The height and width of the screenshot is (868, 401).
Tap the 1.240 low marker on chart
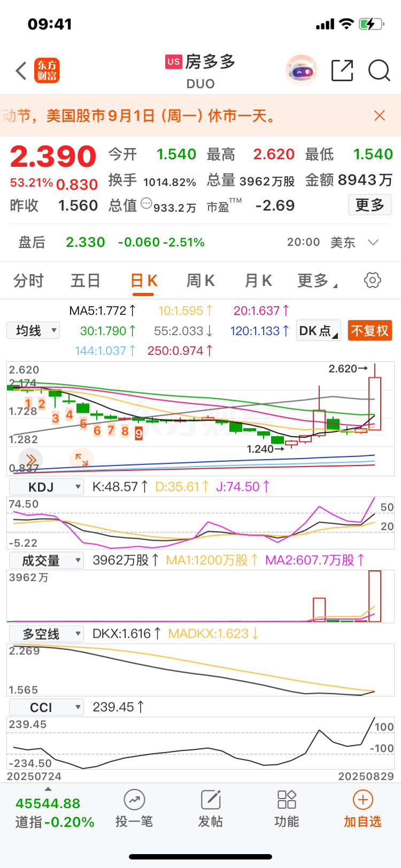click(266, 449)
